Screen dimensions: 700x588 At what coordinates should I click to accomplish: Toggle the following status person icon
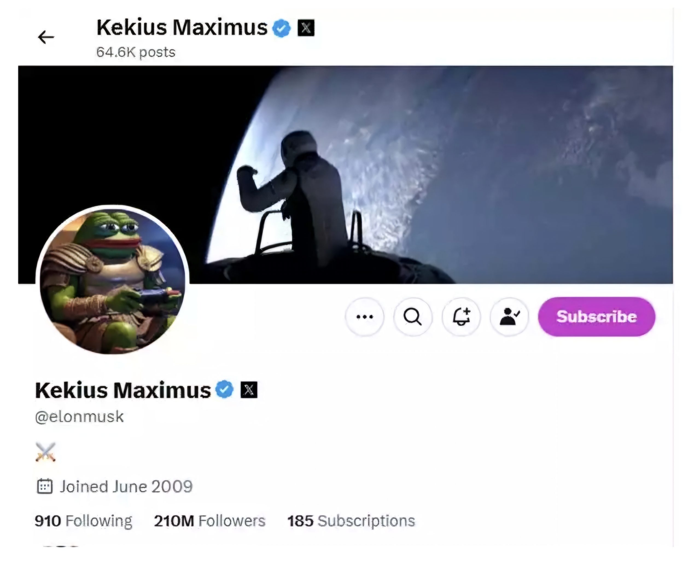510,317
